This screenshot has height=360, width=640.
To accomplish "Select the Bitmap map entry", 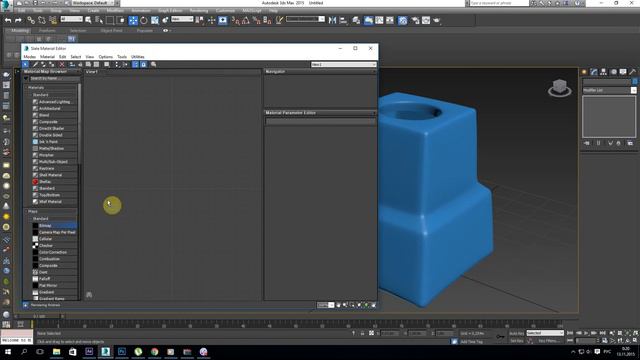I will pyautogui.click(x=55, y=225).
